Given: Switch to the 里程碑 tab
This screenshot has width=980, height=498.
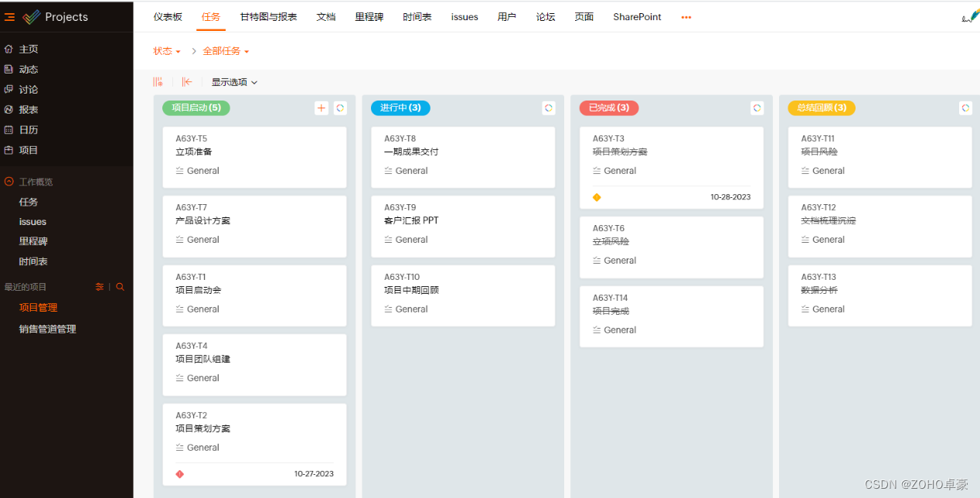Looking at the screenshot, I should pos(369,17).
